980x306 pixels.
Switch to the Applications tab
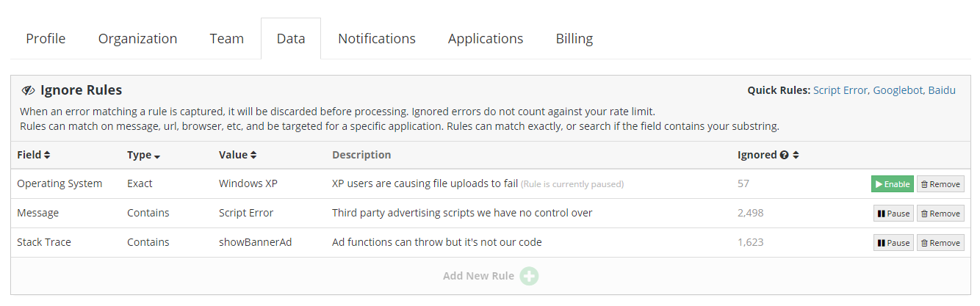pos(486,38)
